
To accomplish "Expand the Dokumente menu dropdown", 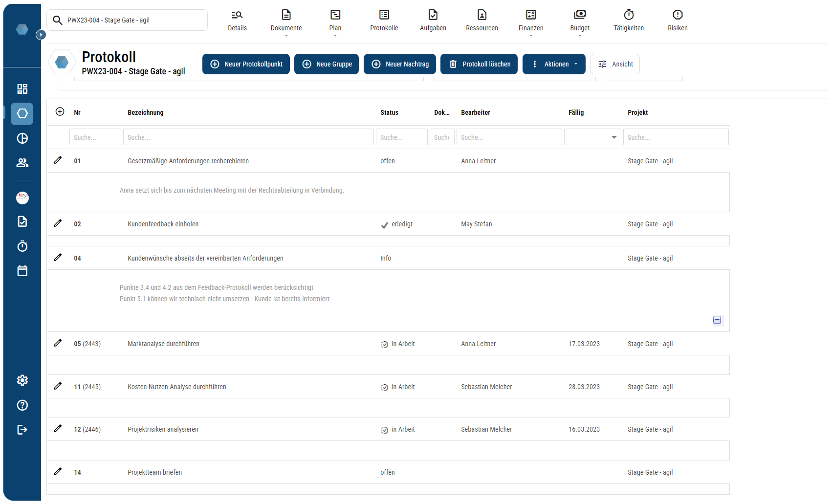I will click(286, 22).
